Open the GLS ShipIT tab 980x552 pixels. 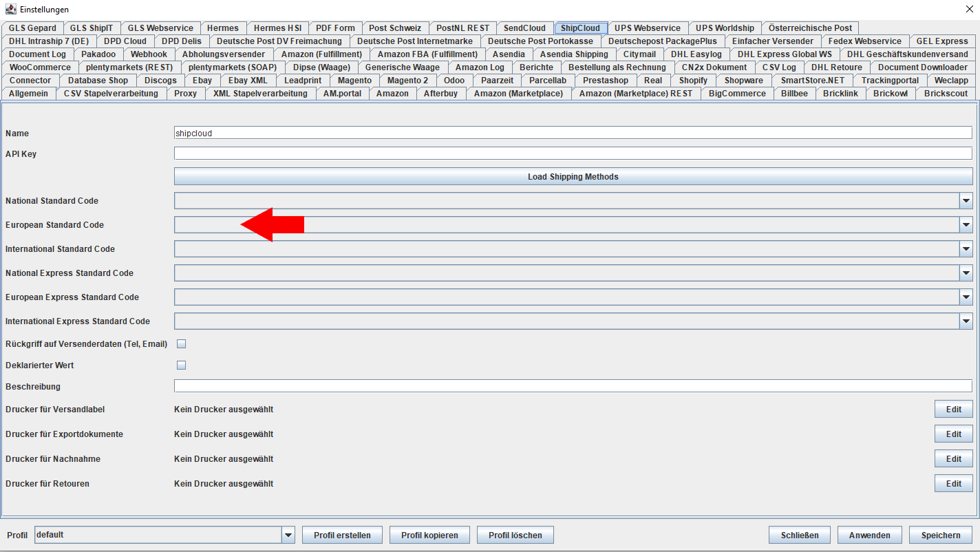coord(92,28)
